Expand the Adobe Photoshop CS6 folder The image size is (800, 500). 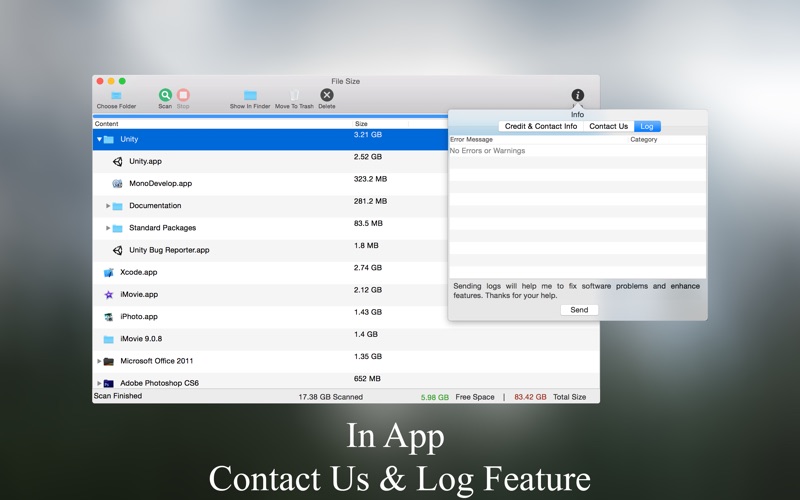coord(99,383)
